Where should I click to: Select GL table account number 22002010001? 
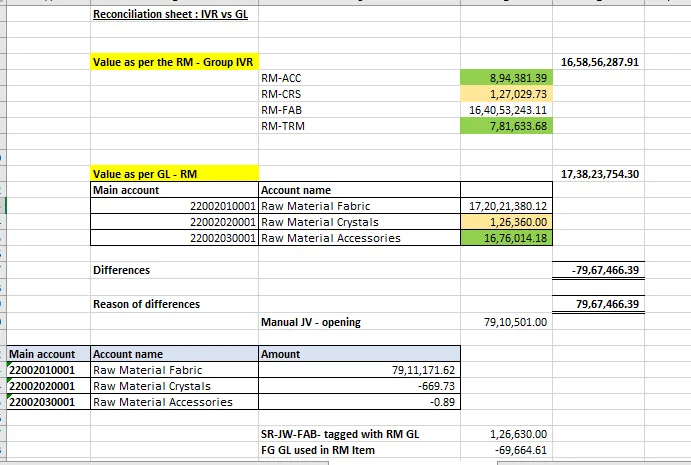(x=175, y=206)
